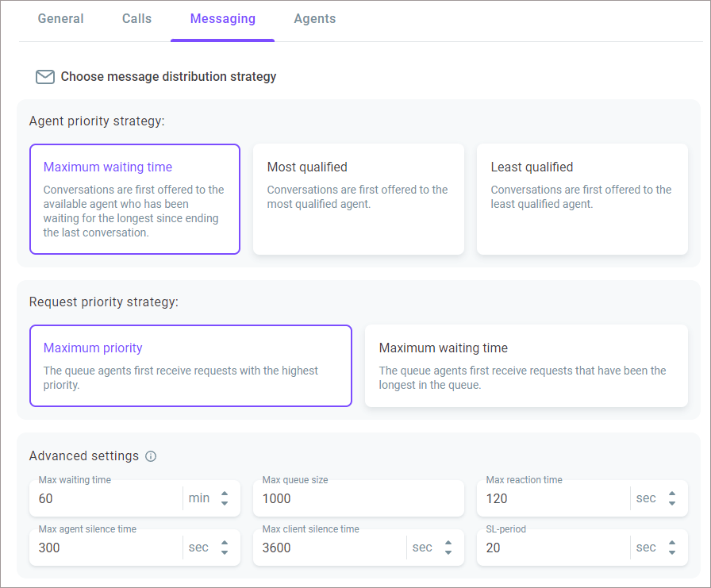Edit the Max client silence time field
711x588 pixels.
tap(329, 548)
